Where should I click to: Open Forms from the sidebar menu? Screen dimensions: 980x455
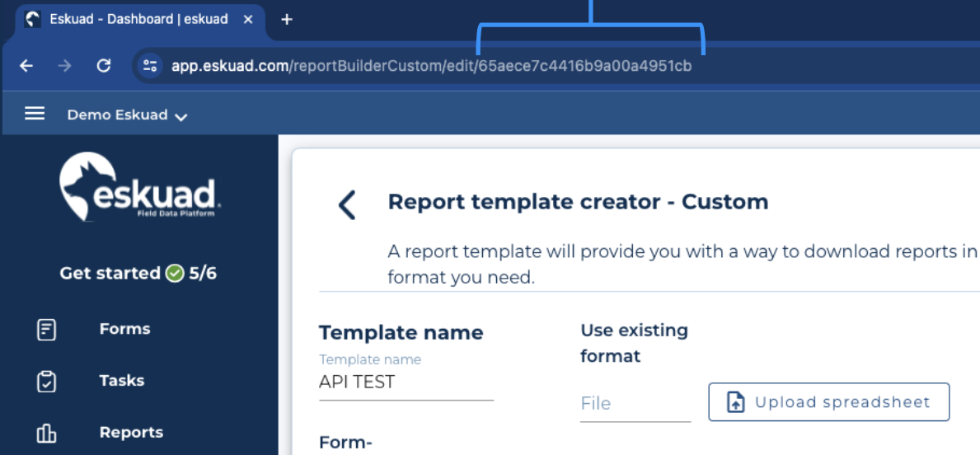tap(124, 329)
